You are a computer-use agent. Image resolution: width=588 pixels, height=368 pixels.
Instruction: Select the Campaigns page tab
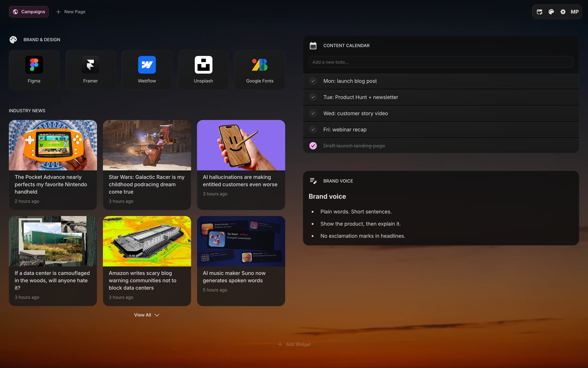pos(29,12)
